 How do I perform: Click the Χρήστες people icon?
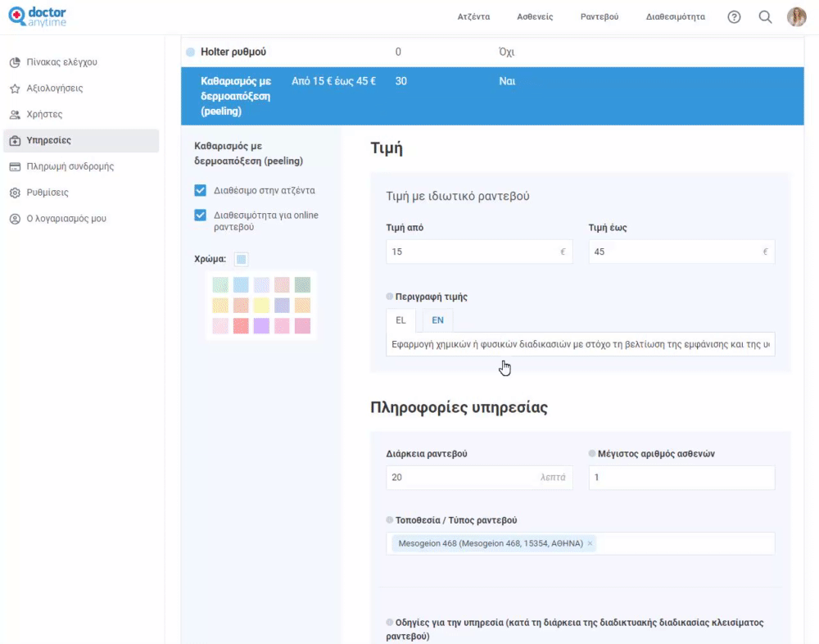coord(15,115)
